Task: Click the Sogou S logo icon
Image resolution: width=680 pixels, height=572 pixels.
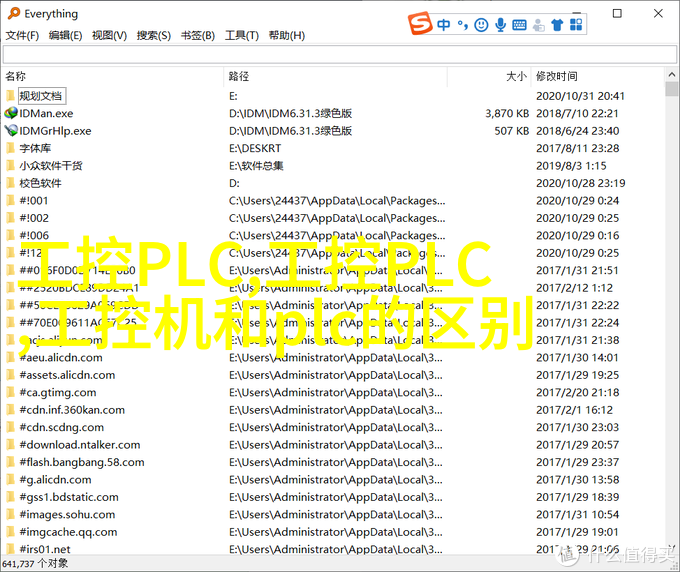Action: click(x=420, y=24)
